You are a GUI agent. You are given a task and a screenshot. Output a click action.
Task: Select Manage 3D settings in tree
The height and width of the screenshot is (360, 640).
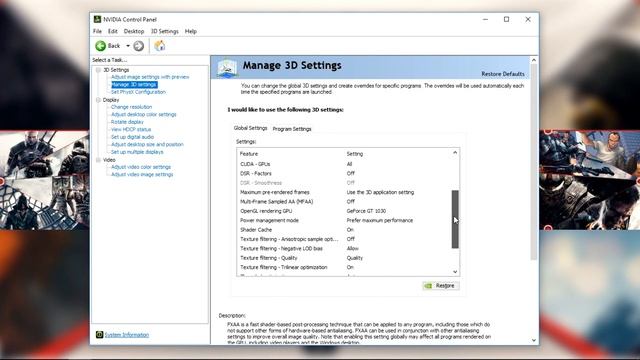point(134,84)
